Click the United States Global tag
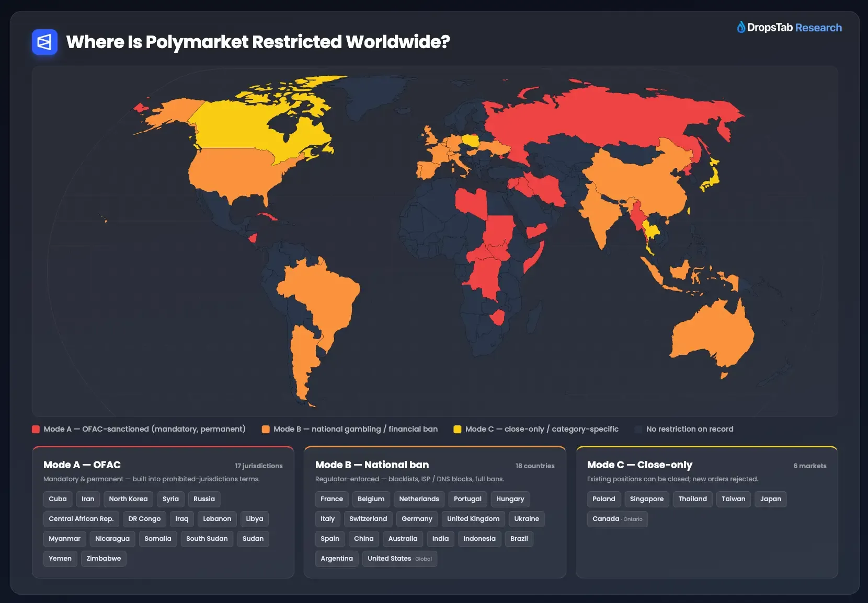The image size is (868, 603). tap(399, 559)
